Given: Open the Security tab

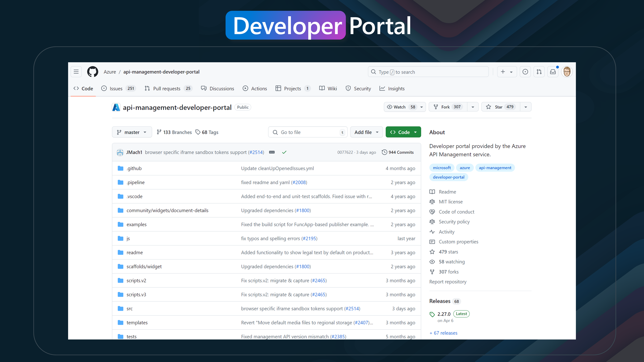Looking at the screenshot, I should (x=358, y=88).
